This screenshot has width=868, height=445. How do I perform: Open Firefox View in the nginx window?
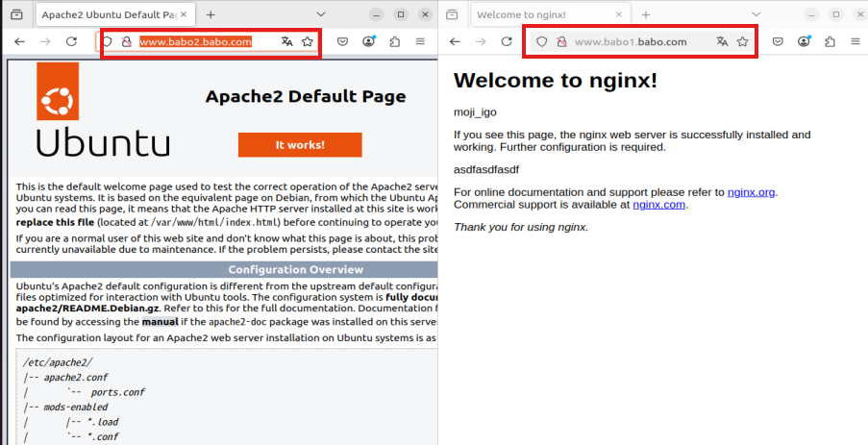coord(452,15)
